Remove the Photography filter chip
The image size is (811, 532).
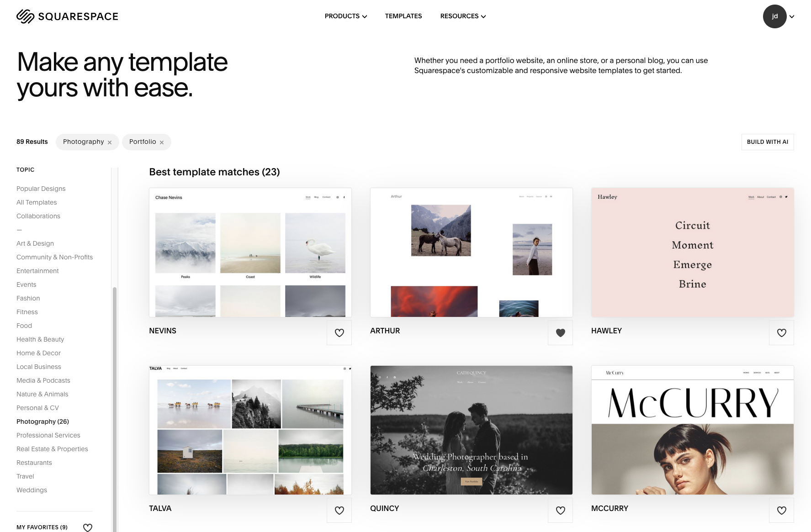pyautogui.click(x=110, y=142)
